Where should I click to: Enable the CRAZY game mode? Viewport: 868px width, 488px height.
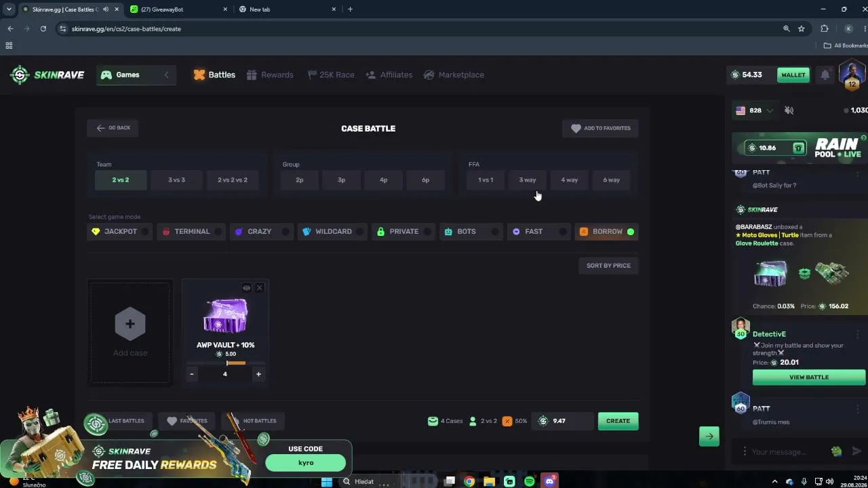[x=261, y=231]
